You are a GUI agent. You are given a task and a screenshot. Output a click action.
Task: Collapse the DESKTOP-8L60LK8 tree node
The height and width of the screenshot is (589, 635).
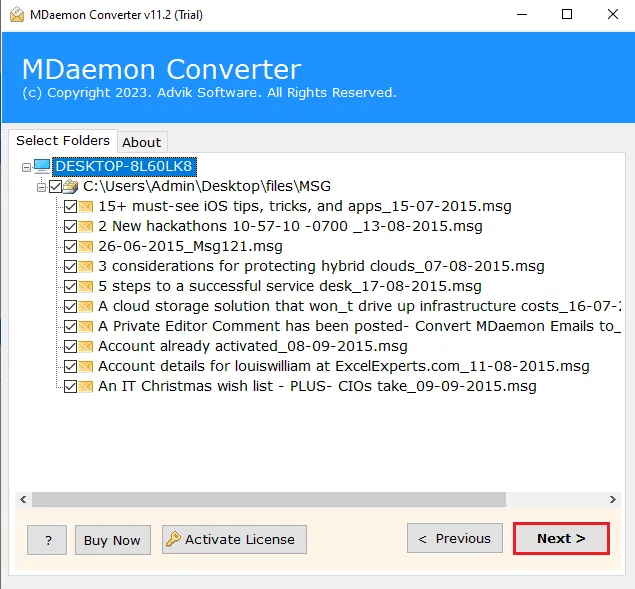pos(26,167)
